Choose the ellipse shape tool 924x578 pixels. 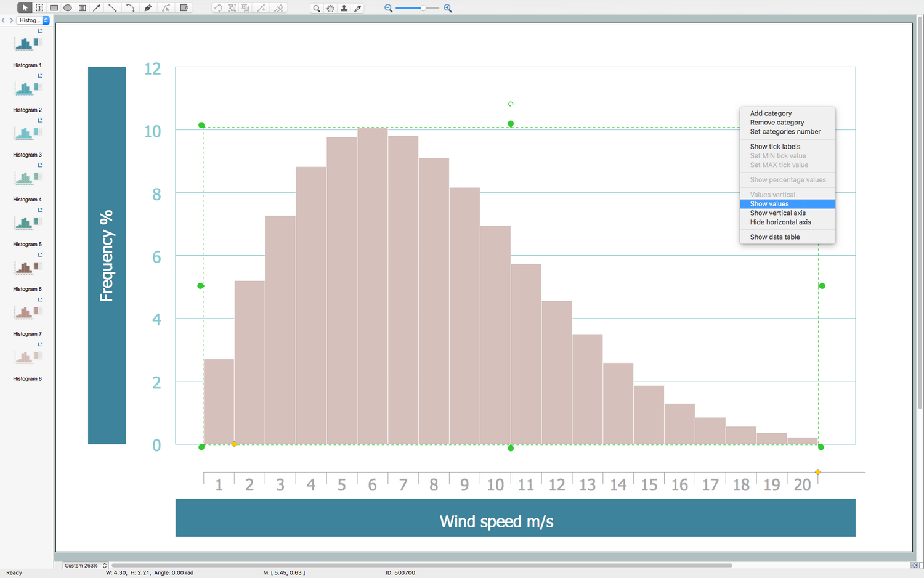click(x=68, y=8)
